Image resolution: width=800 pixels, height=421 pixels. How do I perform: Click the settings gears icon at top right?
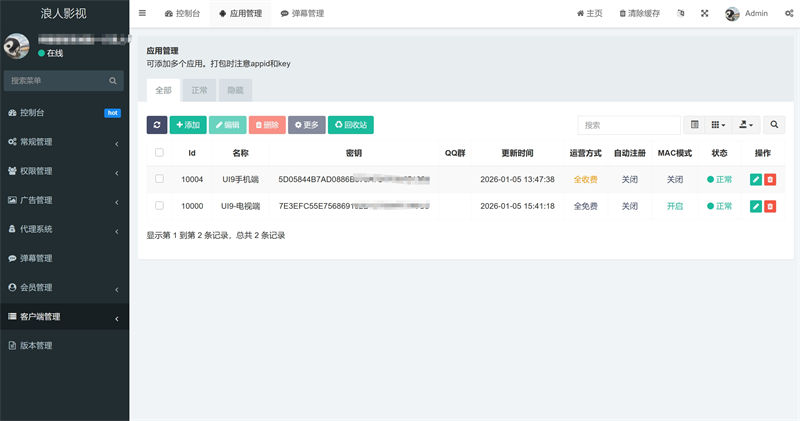[789, 14]
